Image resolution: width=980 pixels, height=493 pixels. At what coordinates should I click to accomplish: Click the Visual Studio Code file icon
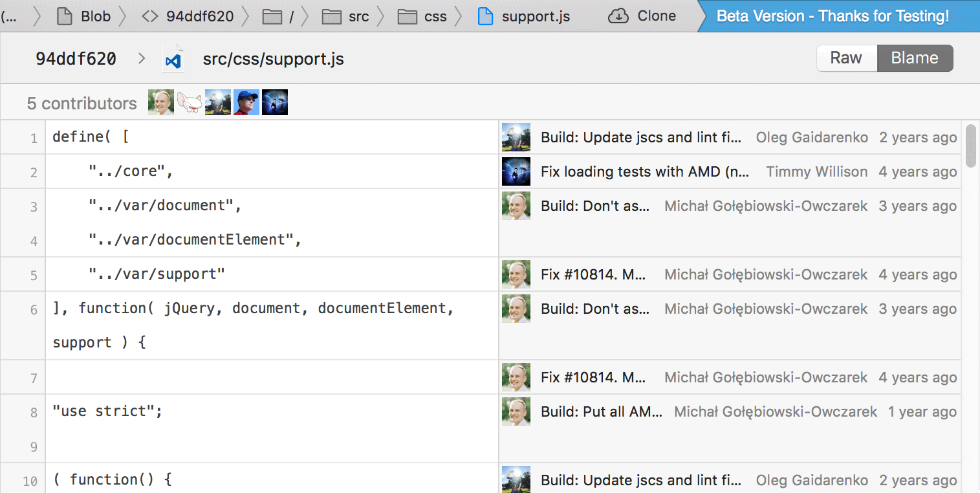pyautogui.click(x=173, y=60)
